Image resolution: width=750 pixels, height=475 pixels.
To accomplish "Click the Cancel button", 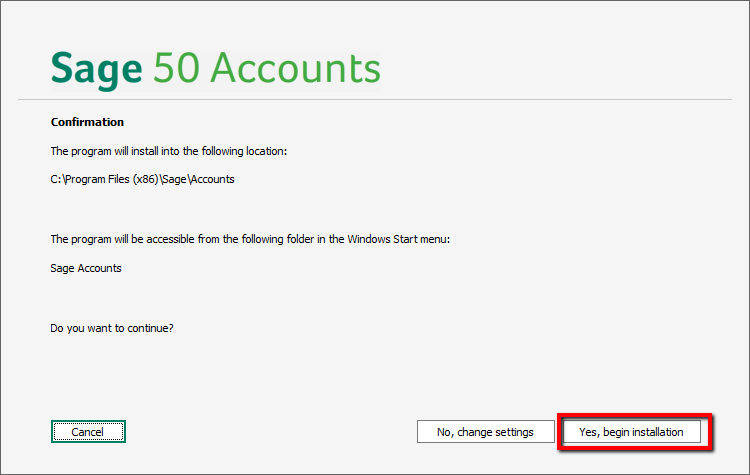I will [88, 431].
